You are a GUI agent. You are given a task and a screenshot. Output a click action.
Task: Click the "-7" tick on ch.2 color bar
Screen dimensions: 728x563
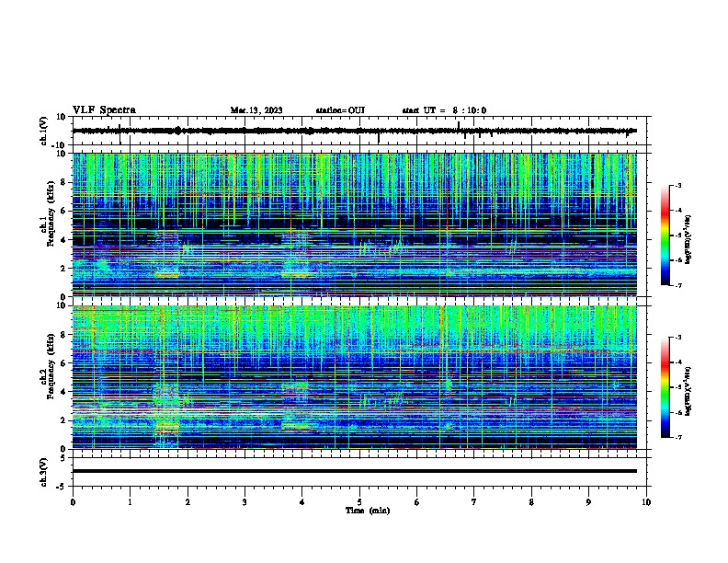point(677,438)
